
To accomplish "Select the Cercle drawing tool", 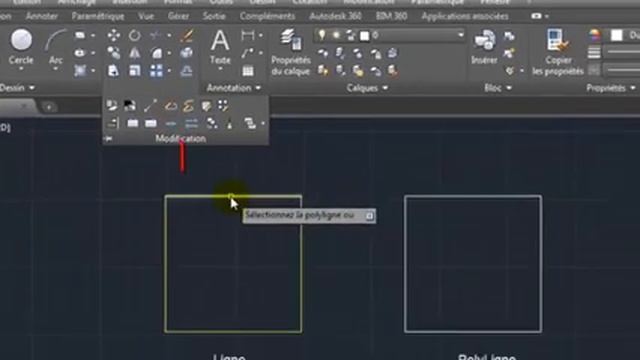I will click(x=21, y=46).
